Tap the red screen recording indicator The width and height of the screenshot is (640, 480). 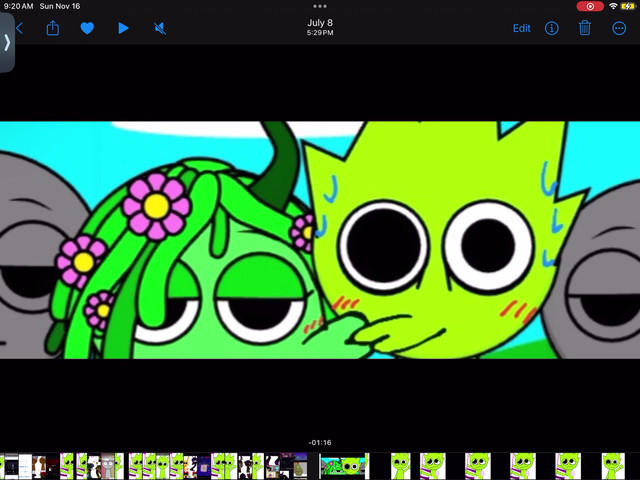[x=590, y=6]
